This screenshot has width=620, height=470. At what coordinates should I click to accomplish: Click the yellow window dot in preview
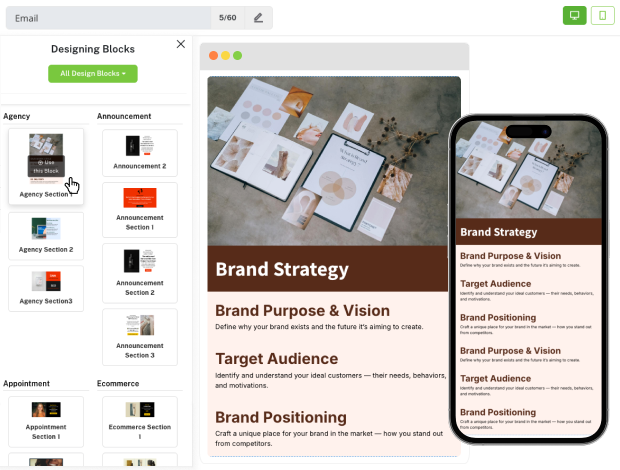coord(224,55)
